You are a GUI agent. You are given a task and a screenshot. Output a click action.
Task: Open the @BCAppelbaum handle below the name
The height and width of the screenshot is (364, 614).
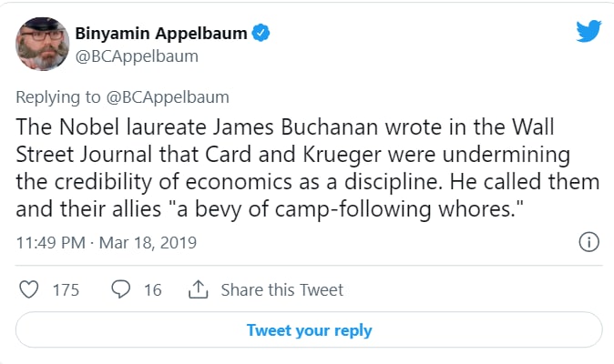[136, 56]
